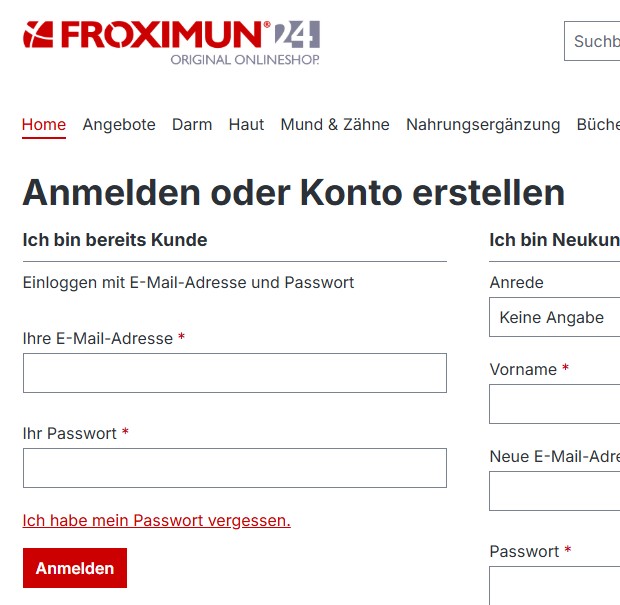
Task: Focus the search field in the header
Action: point(593,42)
